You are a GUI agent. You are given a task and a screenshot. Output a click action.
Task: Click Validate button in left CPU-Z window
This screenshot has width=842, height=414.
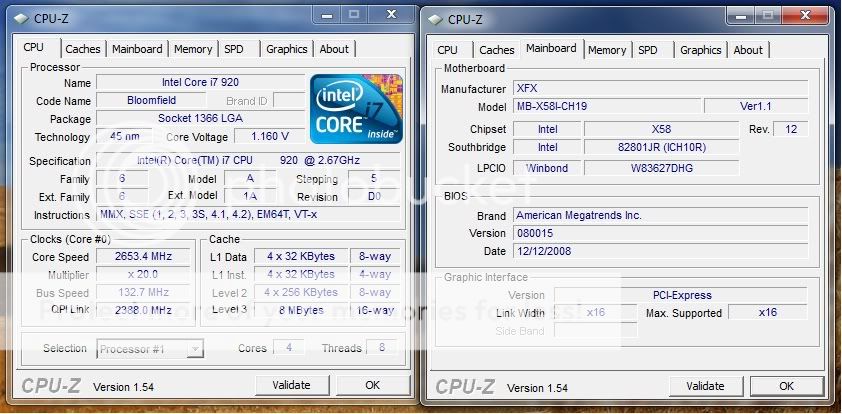coord(292,385)
